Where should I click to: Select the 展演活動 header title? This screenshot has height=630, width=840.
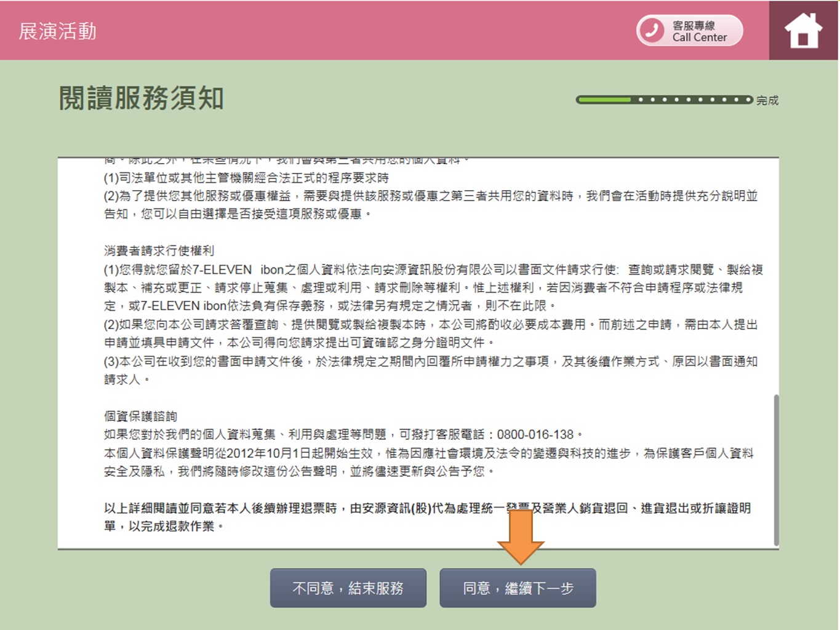pos(57,31)
